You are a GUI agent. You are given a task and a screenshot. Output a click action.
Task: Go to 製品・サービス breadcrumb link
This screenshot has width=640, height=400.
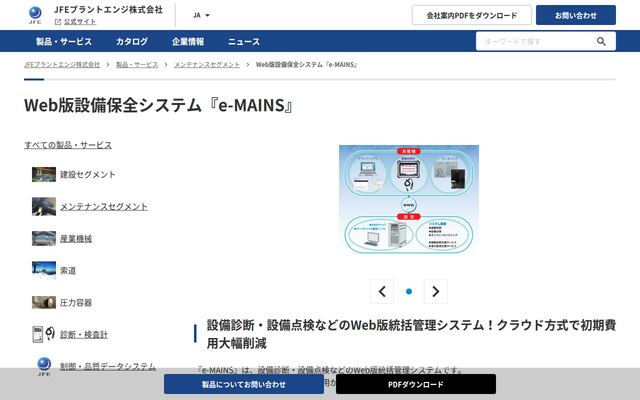(137, 64)
